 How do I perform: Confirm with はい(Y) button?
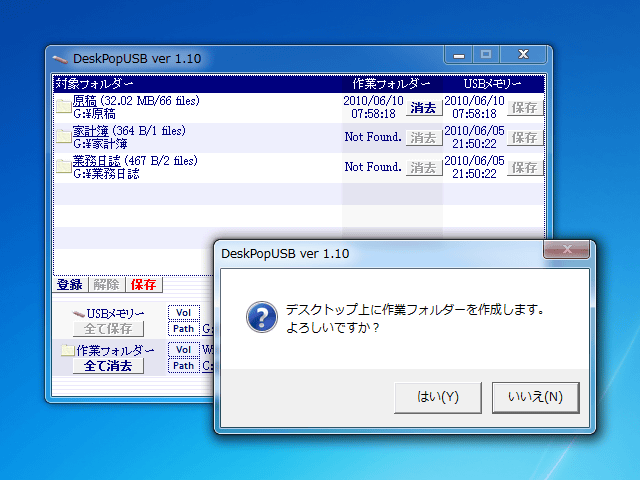coord(438,397)
